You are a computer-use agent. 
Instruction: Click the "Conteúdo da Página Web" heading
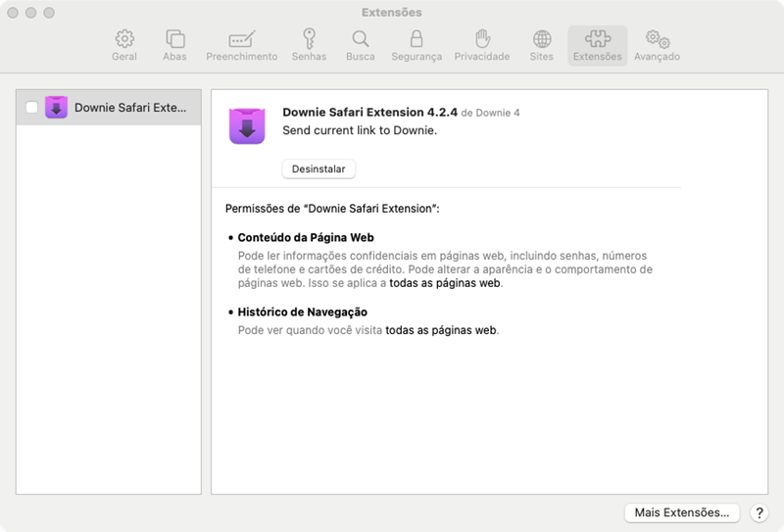tap(306, 237)
